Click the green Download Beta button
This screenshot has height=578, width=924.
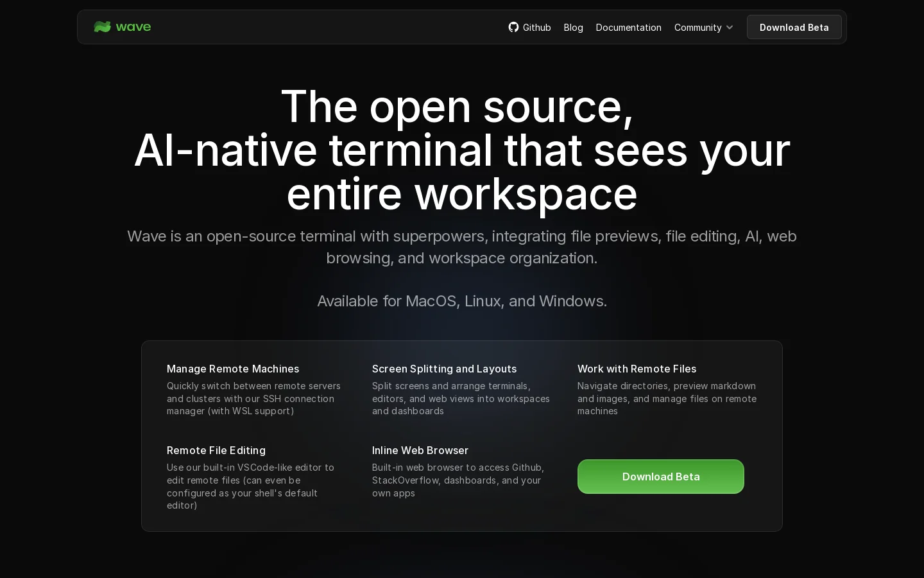tap(661, 477)
